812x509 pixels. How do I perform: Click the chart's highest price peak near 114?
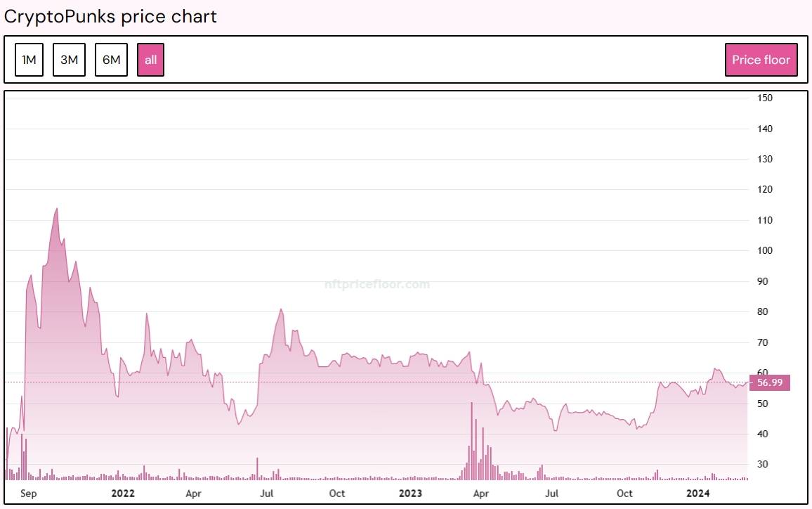(x=57, y=209)
